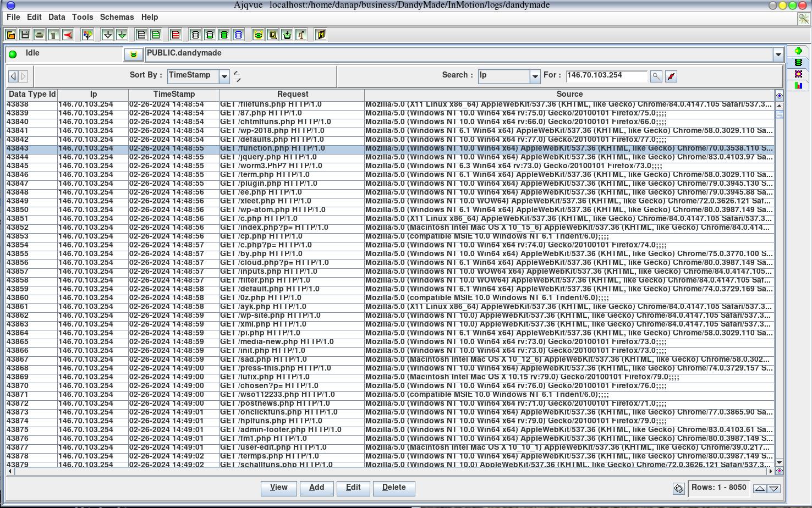
Task: Select the row with /function.php request
Action: point(275,148)
